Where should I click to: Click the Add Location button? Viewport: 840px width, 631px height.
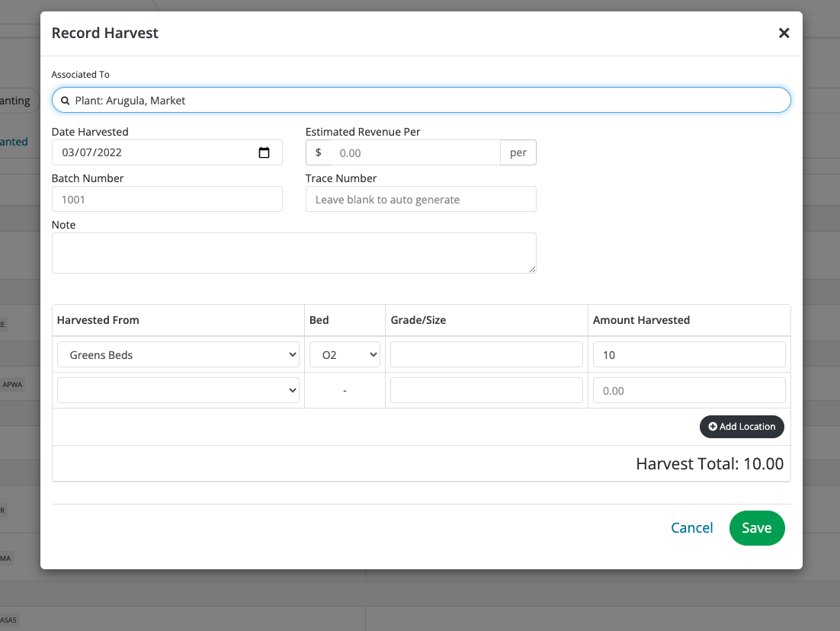click(x=742, y=427)
